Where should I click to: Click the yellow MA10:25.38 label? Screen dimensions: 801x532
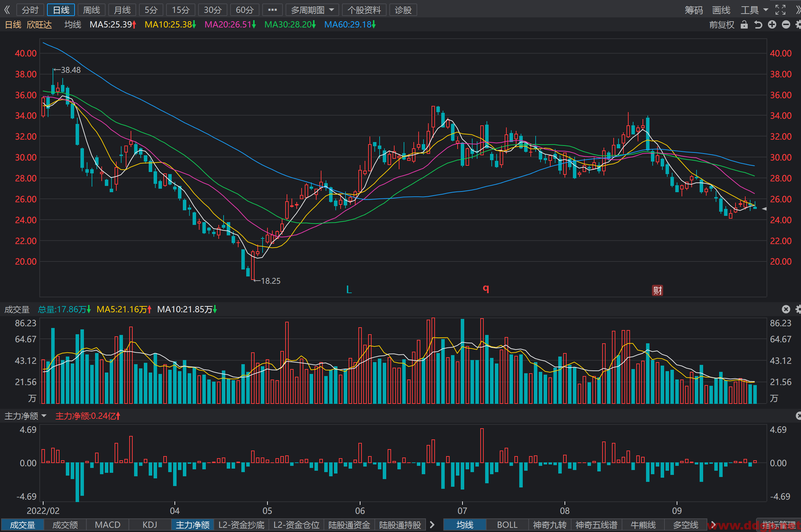[x=170, y=25]
